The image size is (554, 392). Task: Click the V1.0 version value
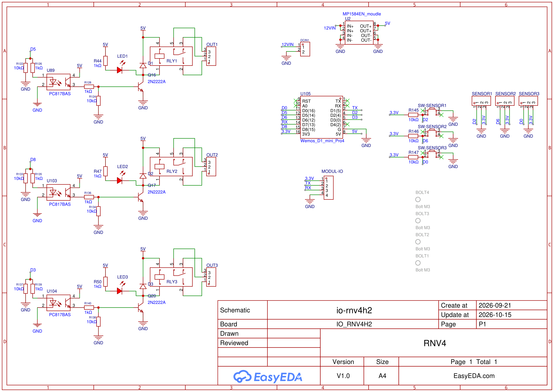343,376
